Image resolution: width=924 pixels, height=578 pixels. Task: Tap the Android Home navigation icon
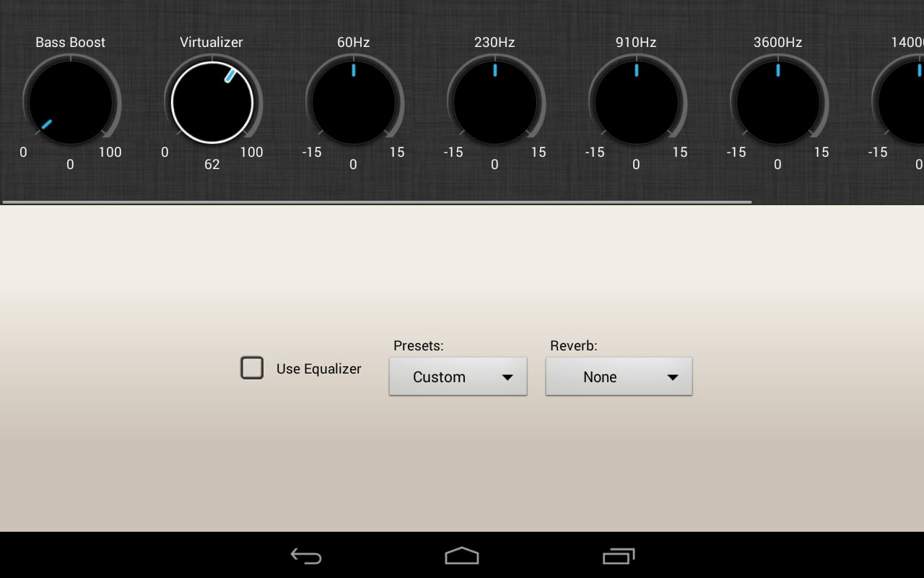pyautogui.click(x=462, y=556)
